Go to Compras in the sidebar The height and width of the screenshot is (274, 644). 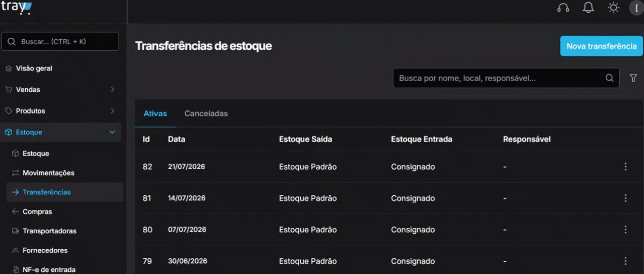click(x=37, y=212)
